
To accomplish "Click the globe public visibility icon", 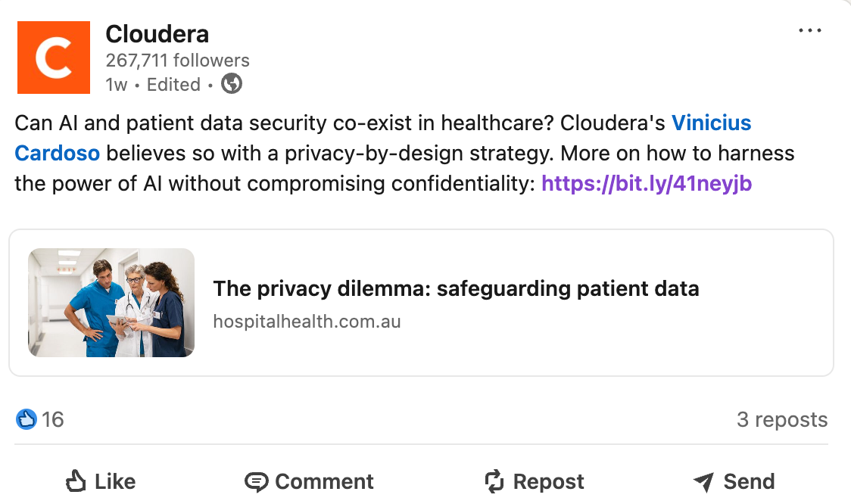I will pyautogui.click(x=232, y=84).
